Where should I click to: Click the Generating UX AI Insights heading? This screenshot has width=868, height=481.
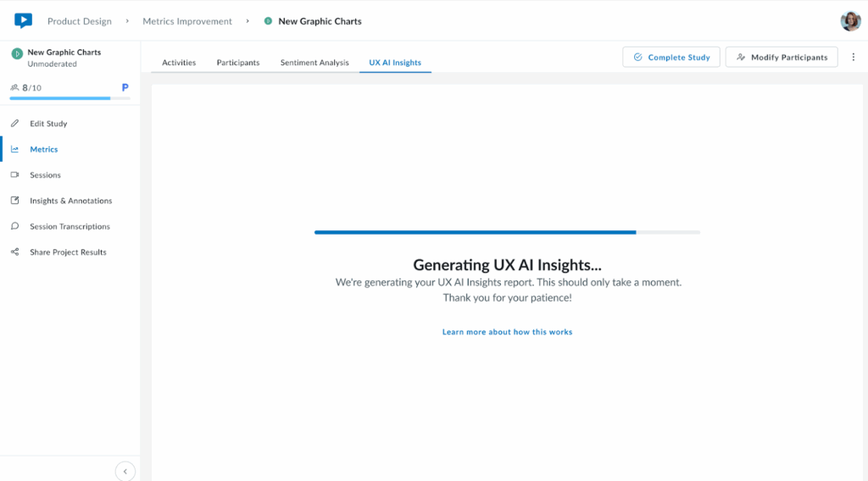tap(507, 265)
